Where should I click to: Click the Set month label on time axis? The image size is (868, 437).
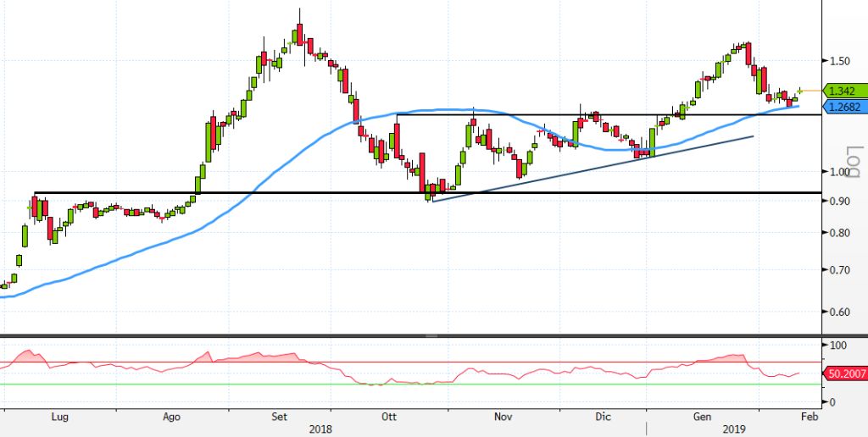(x=281, y=417)
